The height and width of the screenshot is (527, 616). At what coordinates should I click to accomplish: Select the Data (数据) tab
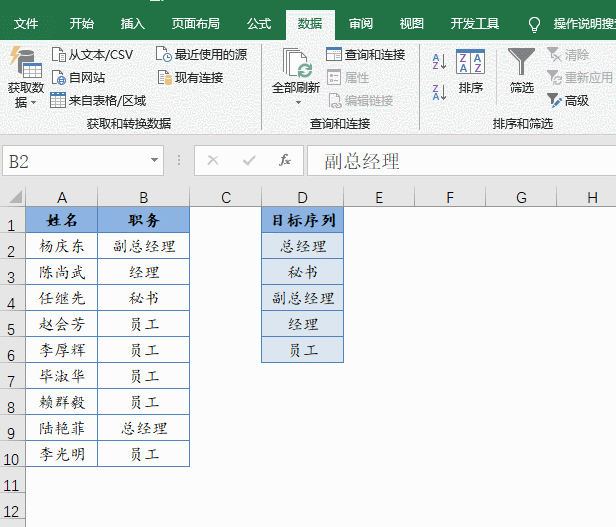pyautogui.click(x=310, y=24)
